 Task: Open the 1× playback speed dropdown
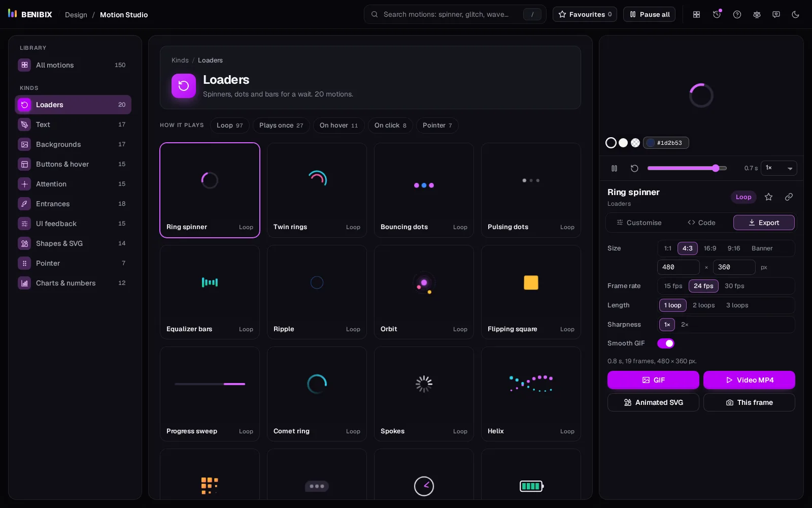[x=779, y=168]
